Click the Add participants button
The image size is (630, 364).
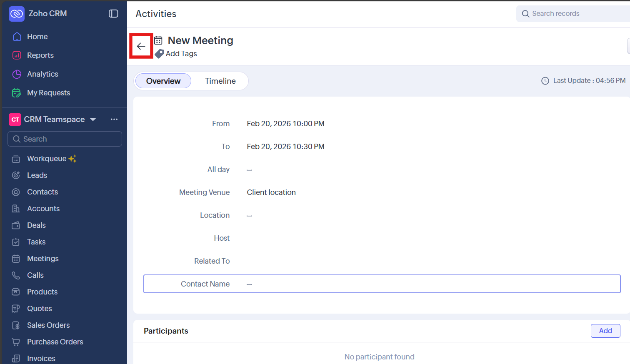tap(605, 331)
